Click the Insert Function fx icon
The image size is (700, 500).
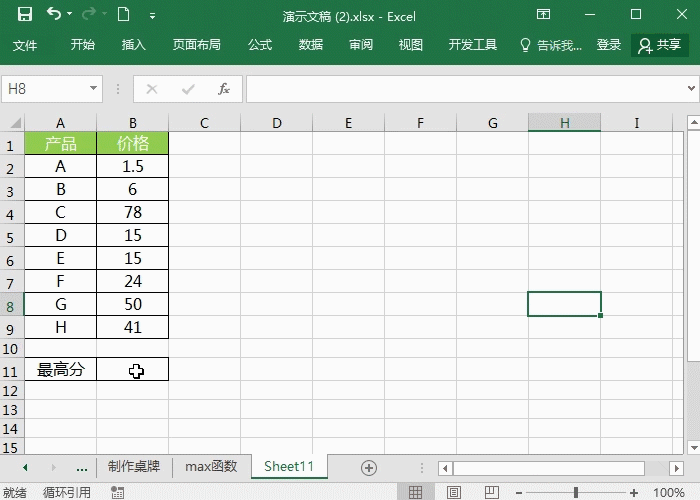click(224, 89)
